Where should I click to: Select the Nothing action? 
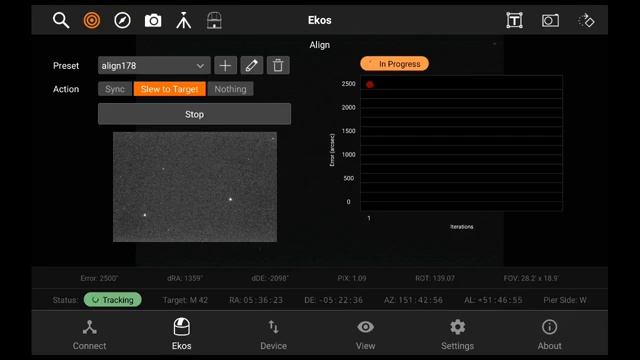(230, 89)
